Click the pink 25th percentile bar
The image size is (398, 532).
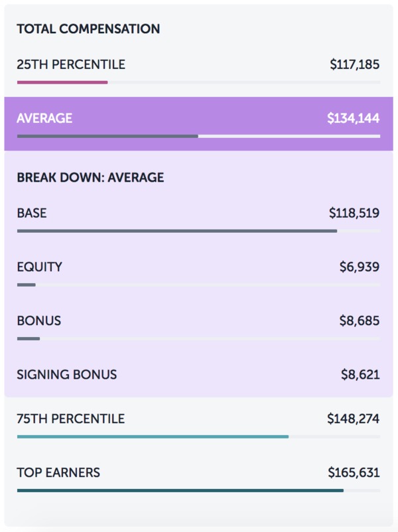click(x=62, y=82)
